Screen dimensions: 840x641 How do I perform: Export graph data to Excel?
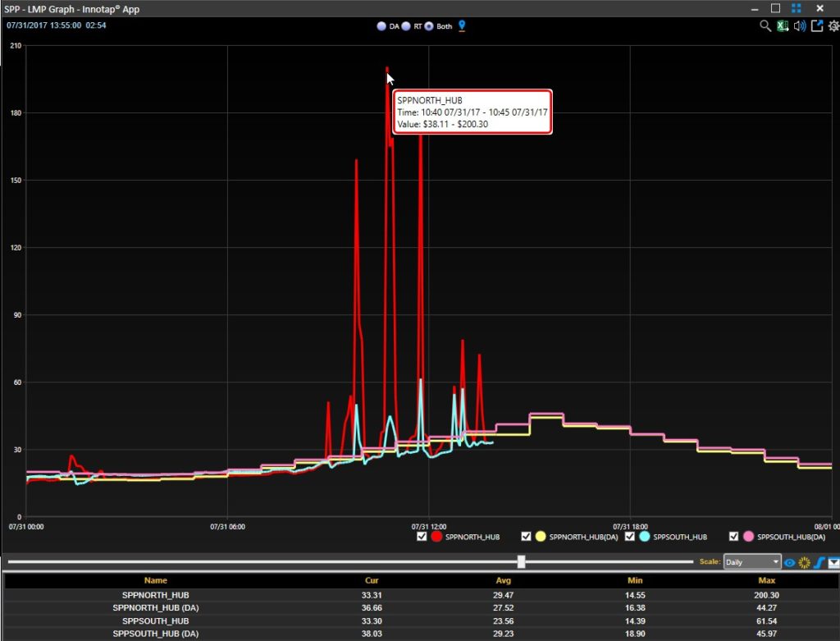coord(783,25)
